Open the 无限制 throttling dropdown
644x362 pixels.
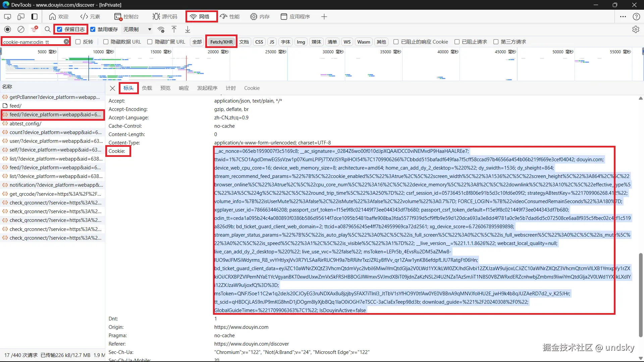(x=138, y=29)
